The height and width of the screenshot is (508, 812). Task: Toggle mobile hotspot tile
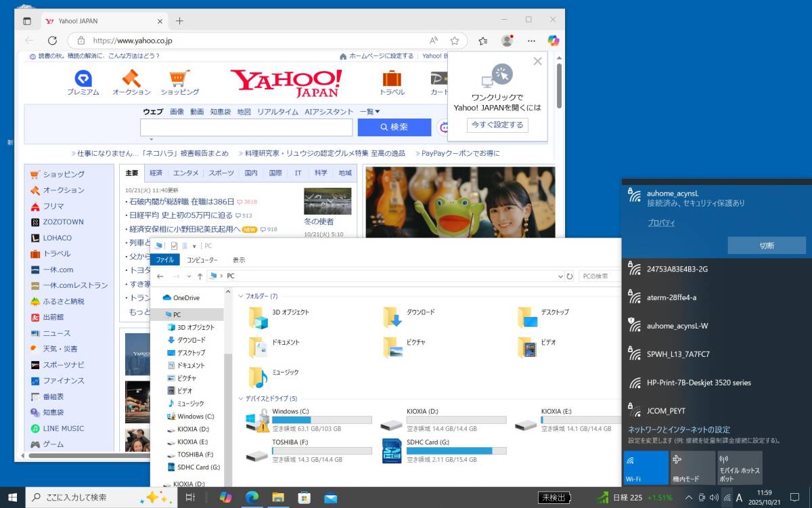740,468
